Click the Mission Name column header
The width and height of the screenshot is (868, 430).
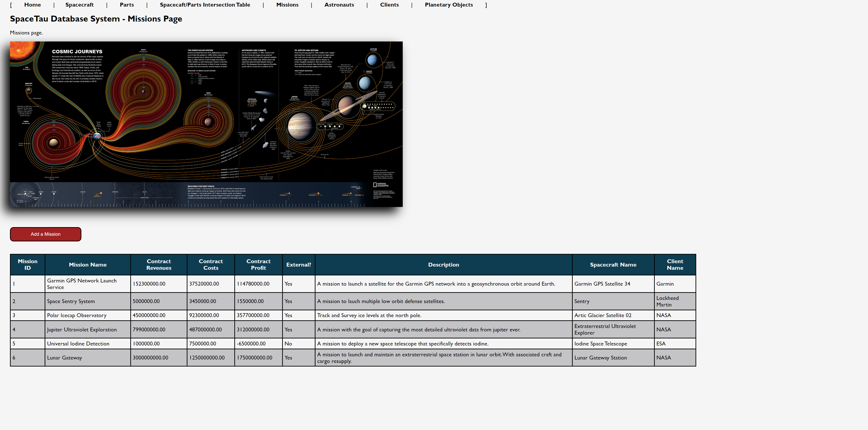coord(88,265)
